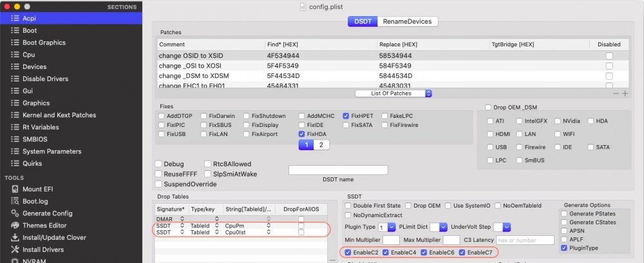This screenshot has height=263, width=644.
Task: Uncheck the FixHPET fix
Action: 346,115
